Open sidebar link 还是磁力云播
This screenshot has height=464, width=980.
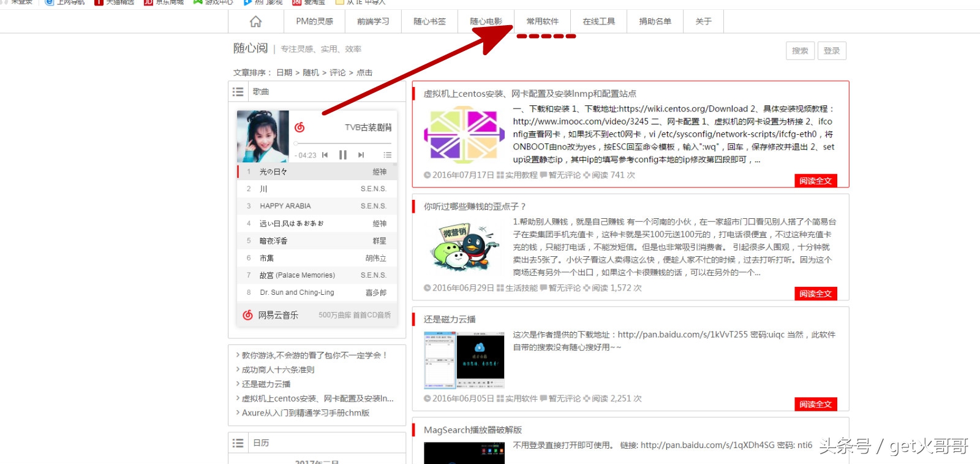266,384
